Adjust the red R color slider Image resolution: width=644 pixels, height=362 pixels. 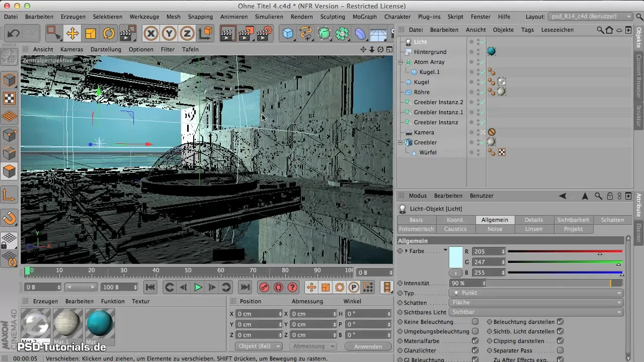[566, 251]
